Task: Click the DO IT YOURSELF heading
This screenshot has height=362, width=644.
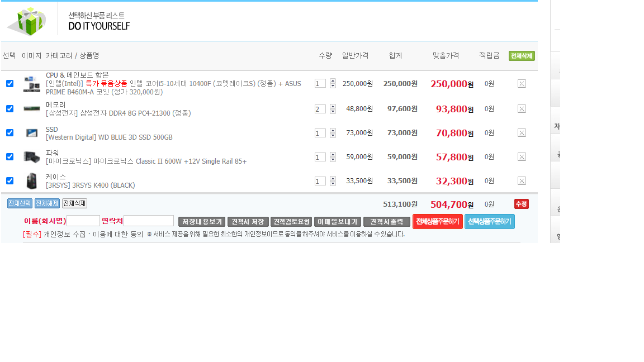Action: coord(99,26)
